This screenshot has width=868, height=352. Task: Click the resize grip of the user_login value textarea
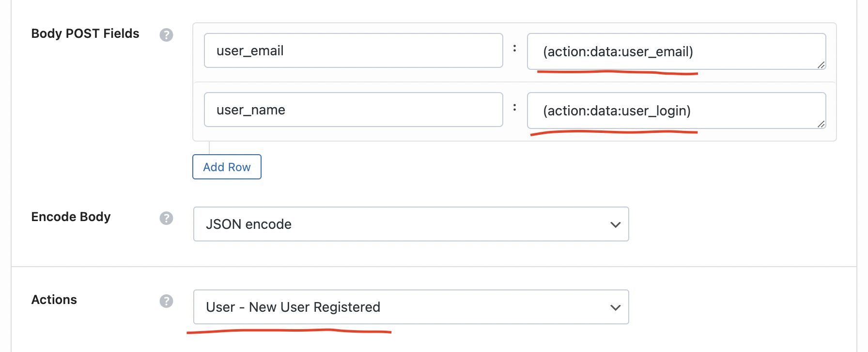821,124
